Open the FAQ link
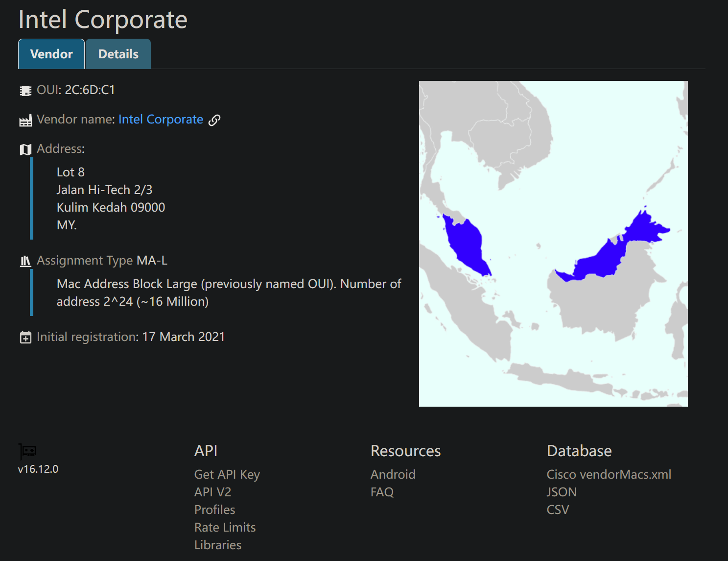The image size is (728, 561). coord(382,492)
